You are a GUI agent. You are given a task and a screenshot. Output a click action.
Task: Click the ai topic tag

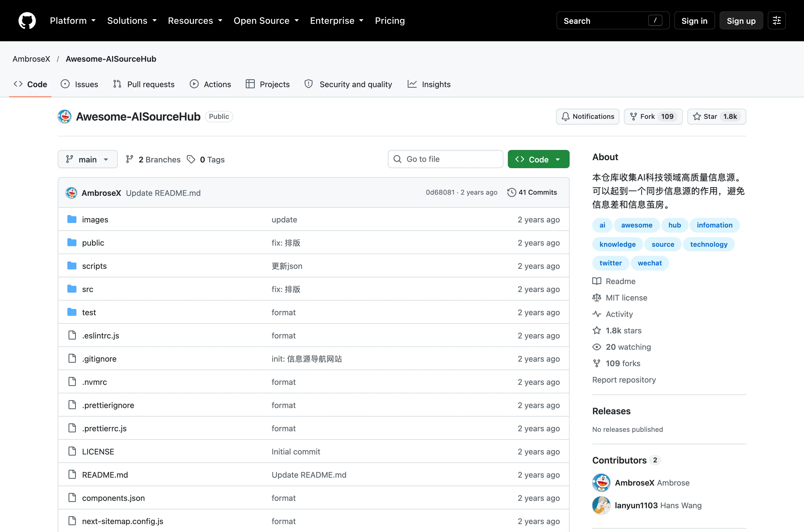pos(602,225)
